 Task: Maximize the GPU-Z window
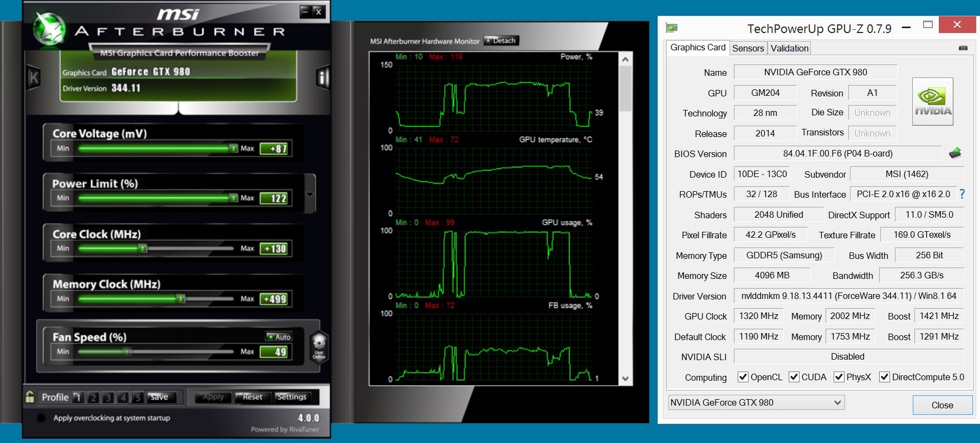pyautogui.click(x=928, y=24)
